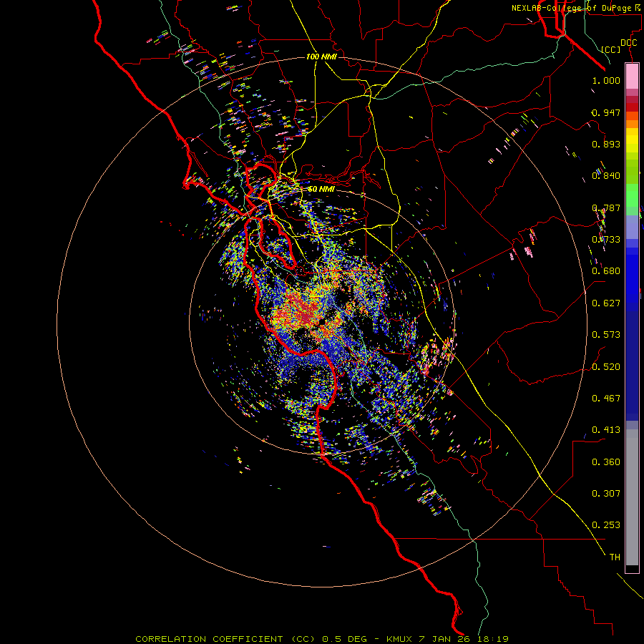Click the 1.000 legend value

coord(606,80)
